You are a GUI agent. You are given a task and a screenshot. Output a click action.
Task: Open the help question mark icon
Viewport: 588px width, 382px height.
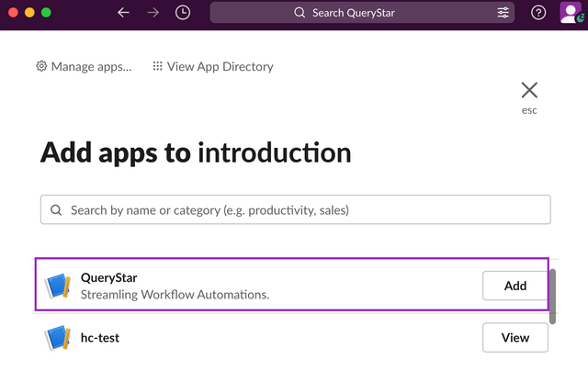[x=538, y=13]
